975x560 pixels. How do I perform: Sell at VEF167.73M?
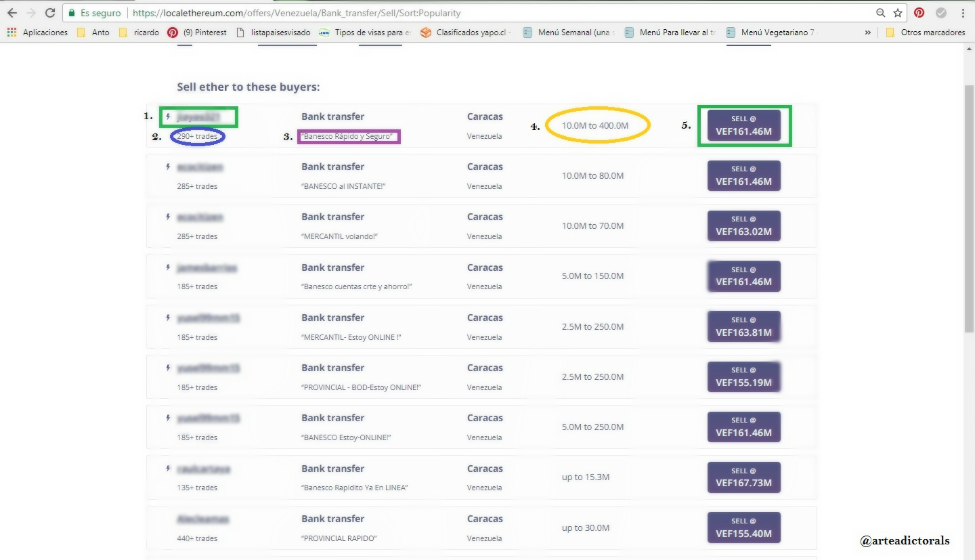click(x=744, y=477)
